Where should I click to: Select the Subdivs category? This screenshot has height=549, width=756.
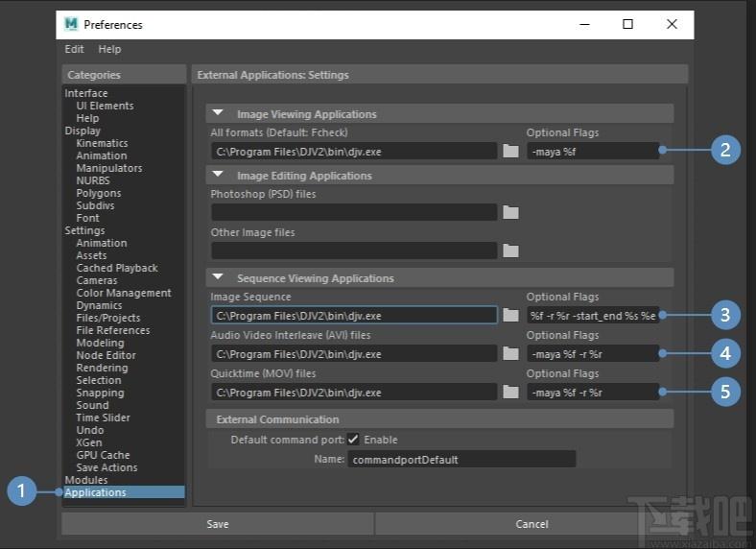pyautogui.click(x=95, y=205)
